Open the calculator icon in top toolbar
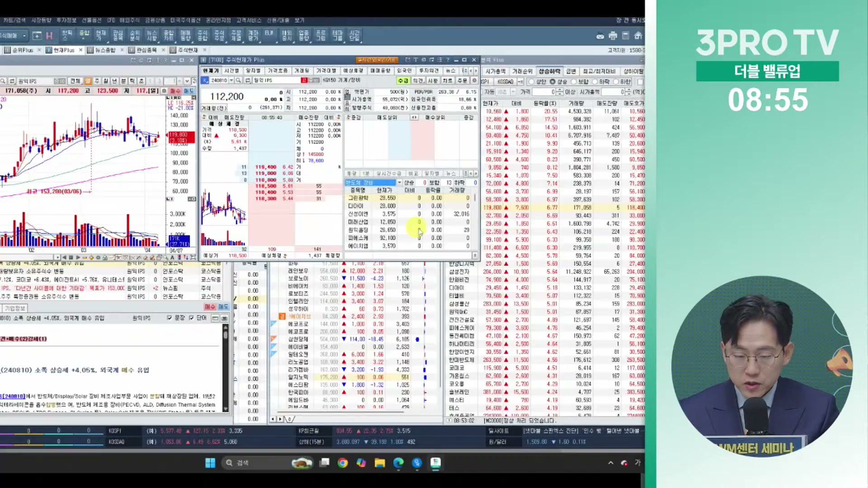The image size is (868, 488). tap(626, 36)
